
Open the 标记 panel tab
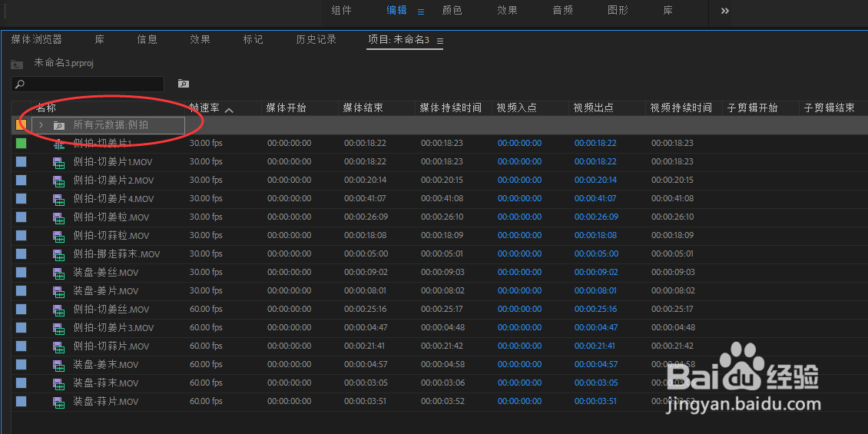(253, 39)
